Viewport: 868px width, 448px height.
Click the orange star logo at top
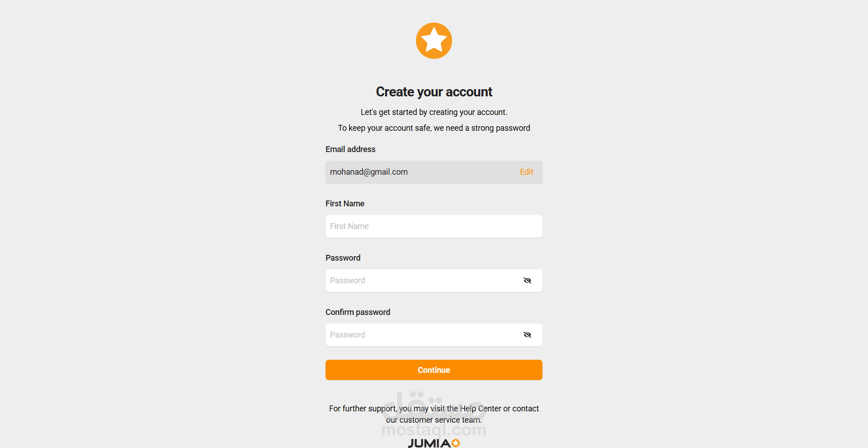[434, 41]
